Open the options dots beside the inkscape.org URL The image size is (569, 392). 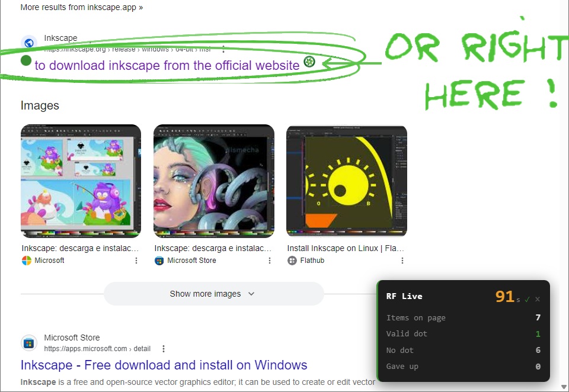tap(223, 49)
